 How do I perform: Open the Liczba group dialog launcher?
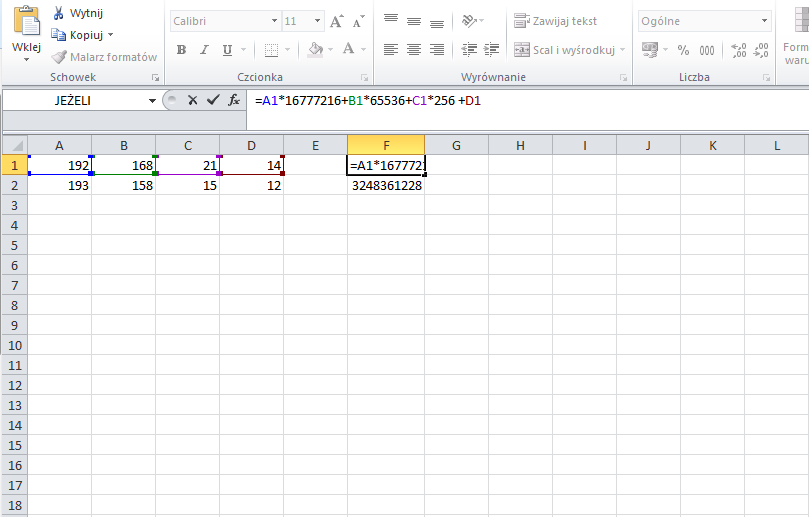tap(767, 78)
